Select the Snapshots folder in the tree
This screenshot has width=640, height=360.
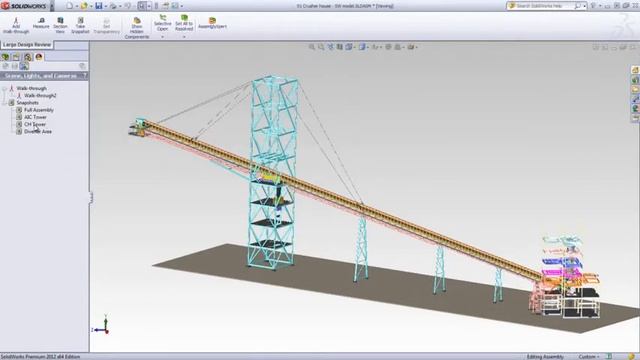tap(27, 103)
